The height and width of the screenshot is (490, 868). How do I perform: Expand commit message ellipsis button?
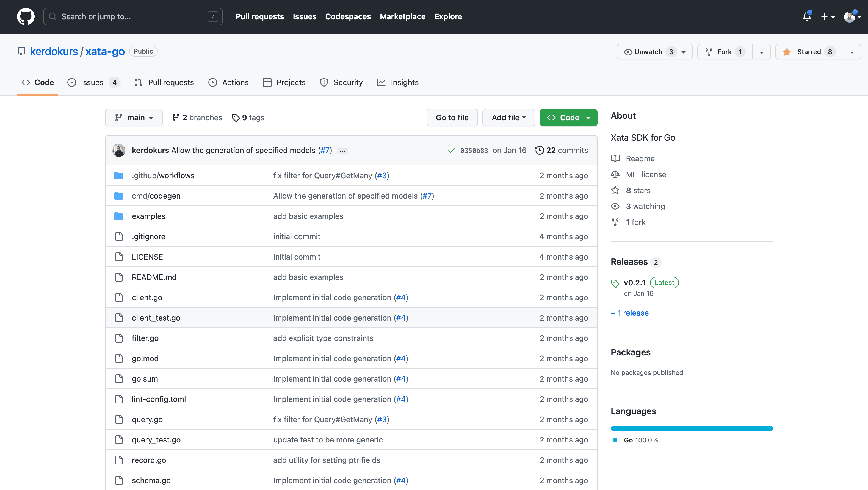(342, 151)
